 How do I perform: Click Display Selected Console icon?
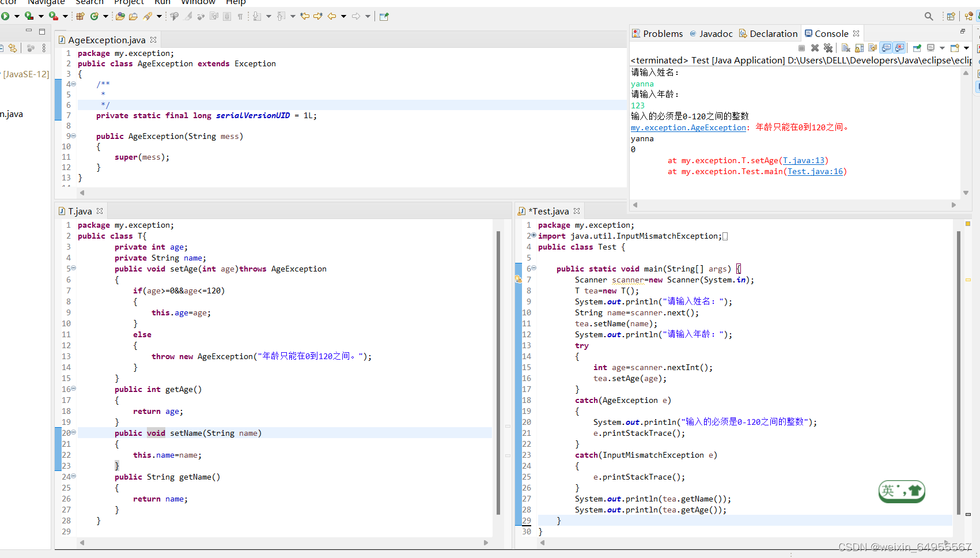tap(931, 48)
